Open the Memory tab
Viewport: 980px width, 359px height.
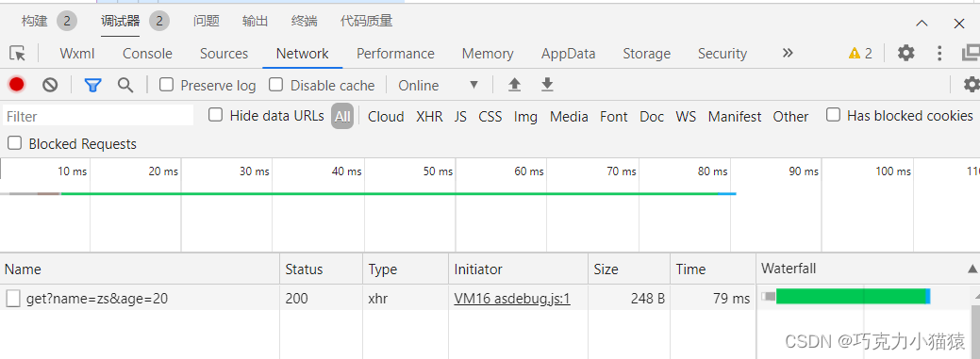pyautogui.click(x=488, y=54)
